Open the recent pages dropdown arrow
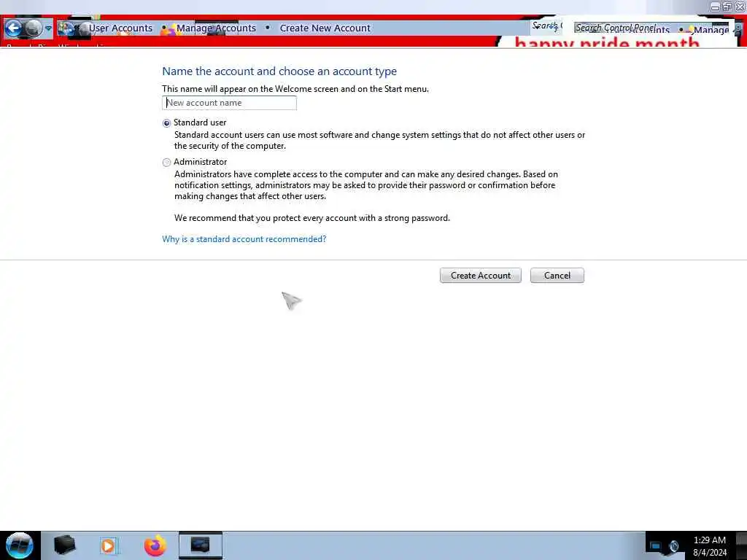The height and width of the screenshot is (560, 747). (x=48, y=28)
